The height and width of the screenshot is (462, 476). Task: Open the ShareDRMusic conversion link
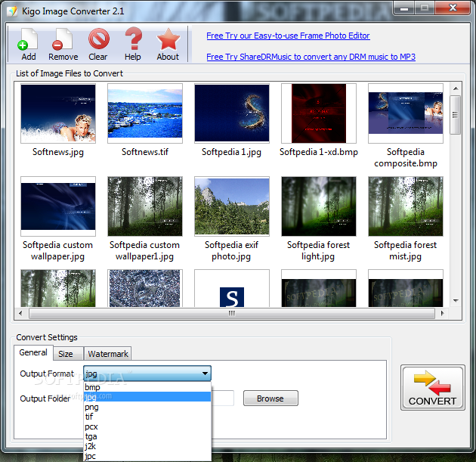pos(311,57)
